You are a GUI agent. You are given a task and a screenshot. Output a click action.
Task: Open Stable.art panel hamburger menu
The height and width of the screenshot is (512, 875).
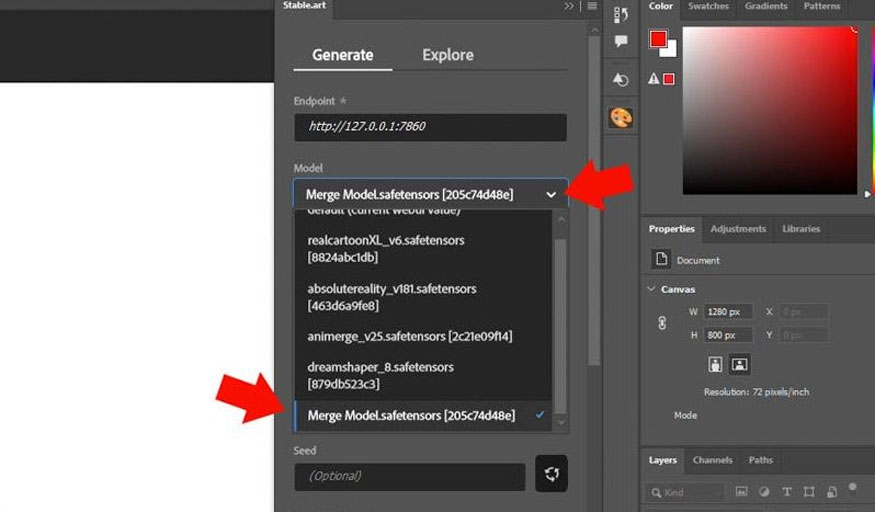592,6
